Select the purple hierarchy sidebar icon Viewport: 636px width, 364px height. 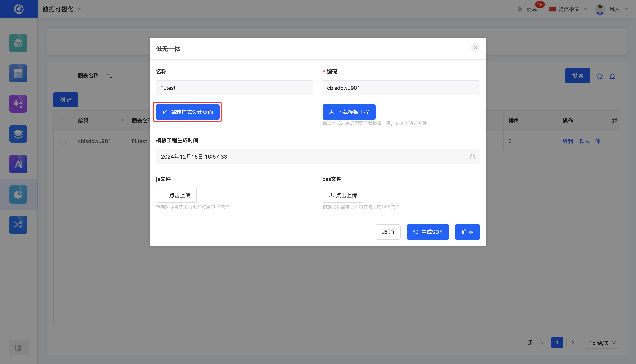tap(18, 103)
